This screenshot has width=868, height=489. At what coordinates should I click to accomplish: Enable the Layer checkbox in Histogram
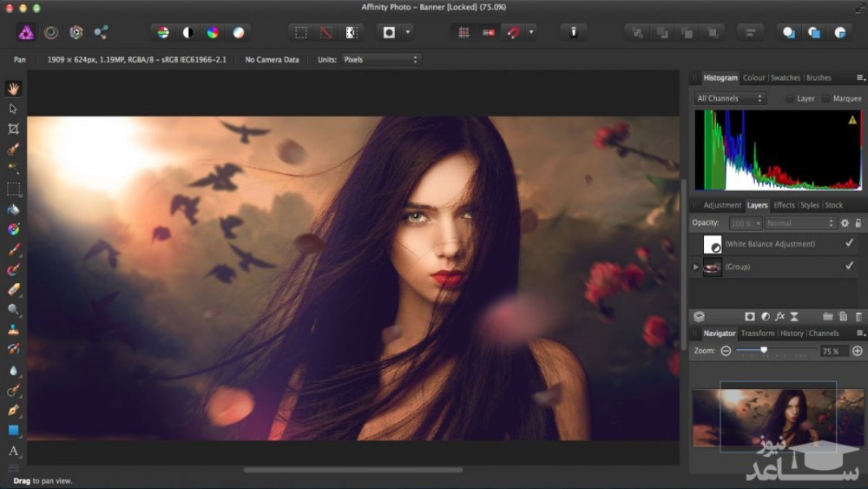point(790,99)
